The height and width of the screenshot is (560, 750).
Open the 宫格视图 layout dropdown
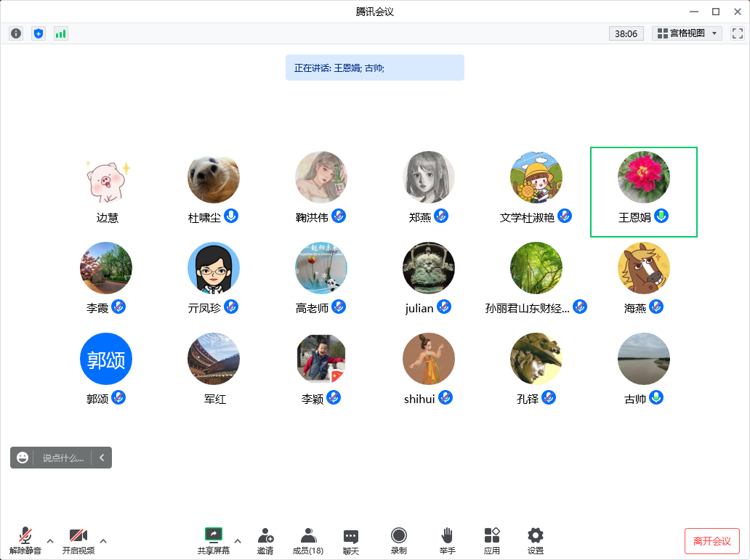click(x=687, y=33)
